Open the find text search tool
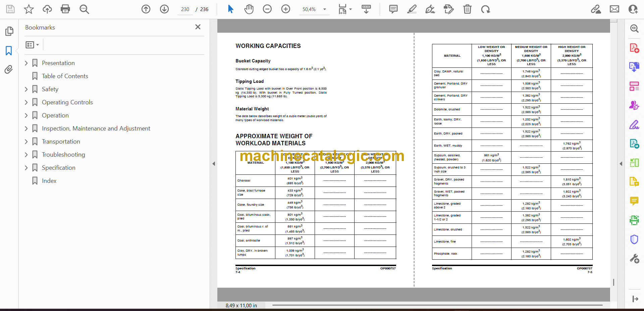 tap(84, 9)
